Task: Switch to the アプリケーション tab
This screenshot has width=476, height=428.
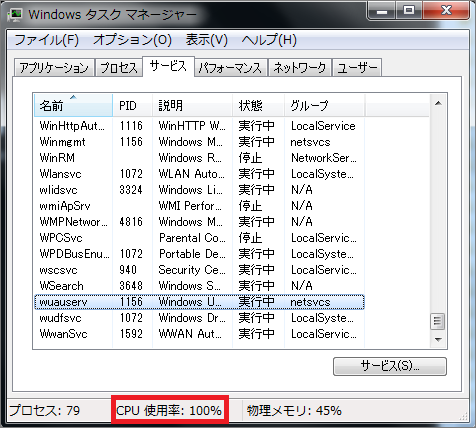Action: coord(54,68)
